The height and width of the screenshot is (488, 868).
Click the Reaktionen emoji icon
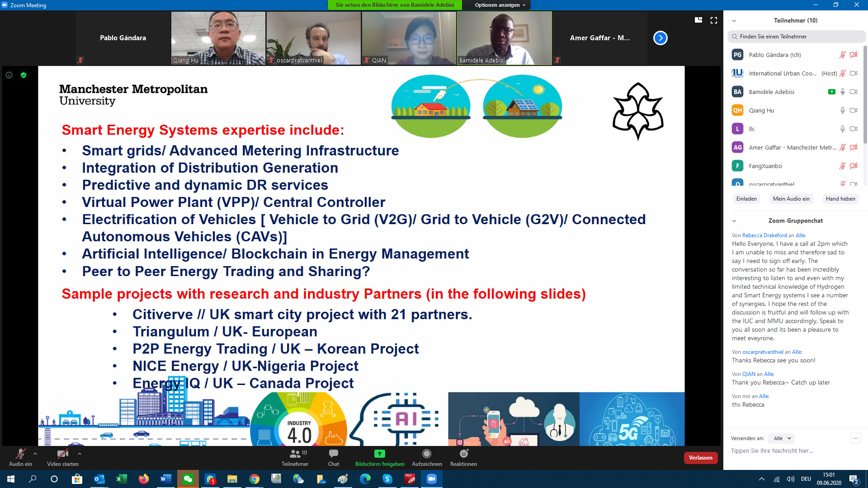point(463,454)
